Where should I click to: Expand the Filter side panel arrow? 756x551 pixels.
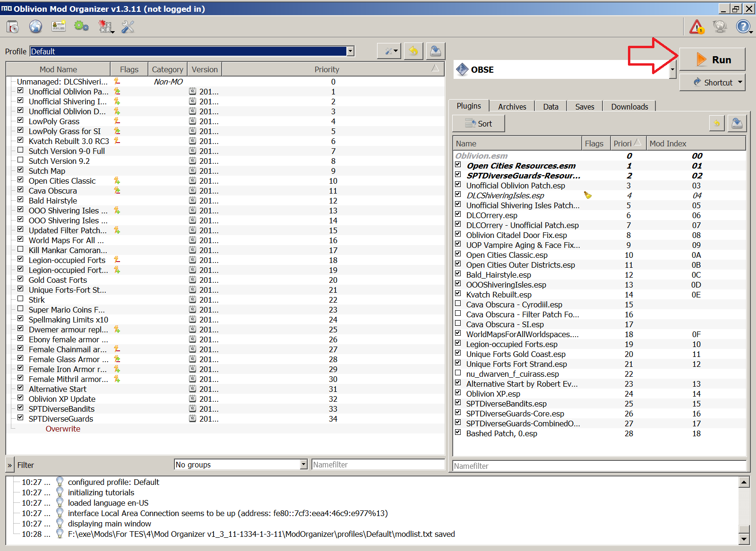click(9, 465)
